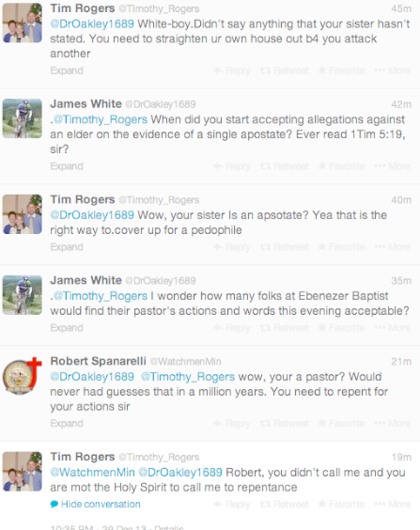Image resolution: width=420 pixels, height=530 pixels.
Task: Open @DrOakley1689 mention in first tweet
Action: coord(92,24)
